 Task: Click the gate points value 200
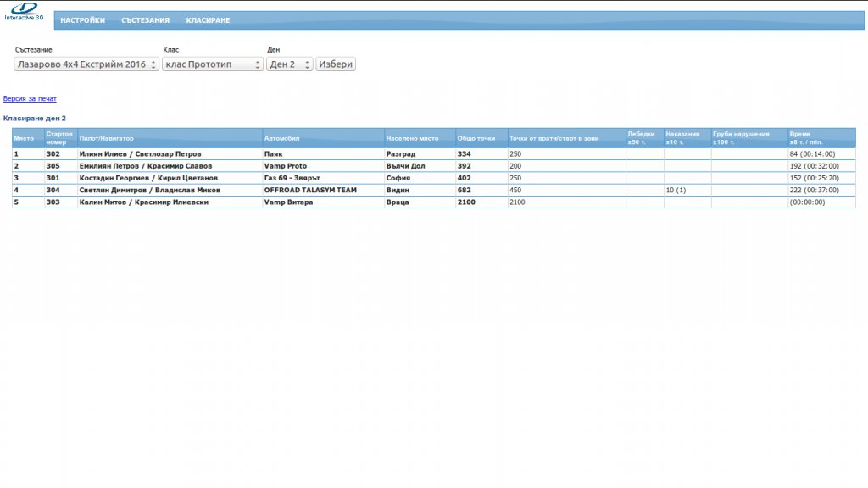[515, 166]
